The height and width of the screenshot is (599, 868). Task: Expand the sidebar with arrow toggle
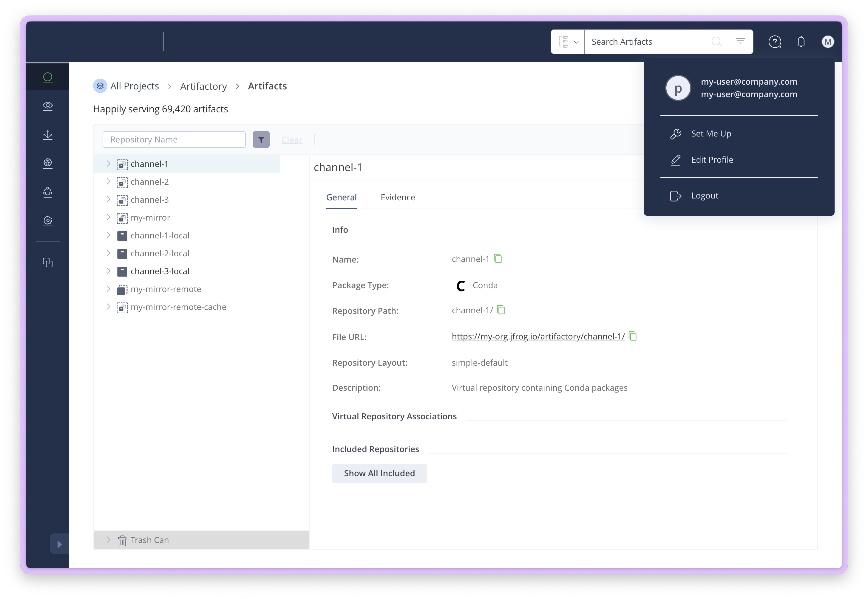click(x=59, y=544)
